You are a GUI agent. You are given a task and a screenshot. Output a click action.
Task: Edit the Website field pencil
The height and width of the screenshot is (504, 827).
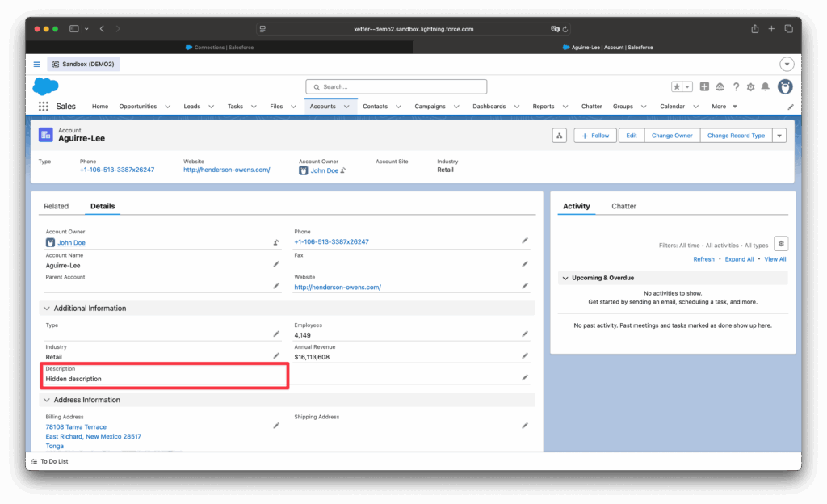pyautogui.click(x=525, y=286)
